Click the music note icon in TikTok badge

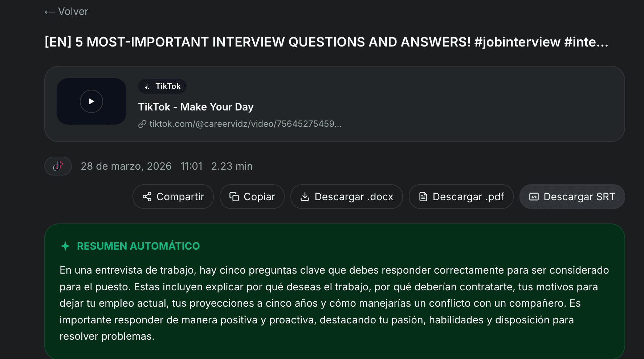(147, 86)
